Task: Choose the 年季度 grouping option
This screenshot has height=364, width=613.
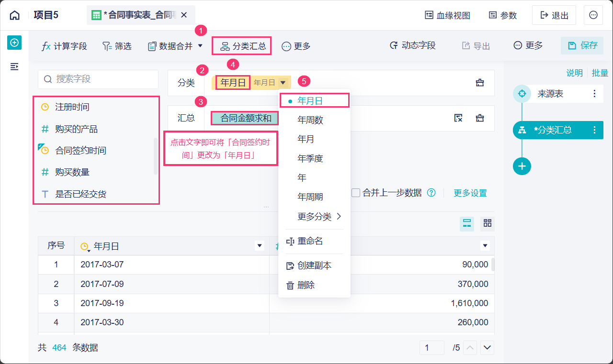Action: click(x=310, y=158)
